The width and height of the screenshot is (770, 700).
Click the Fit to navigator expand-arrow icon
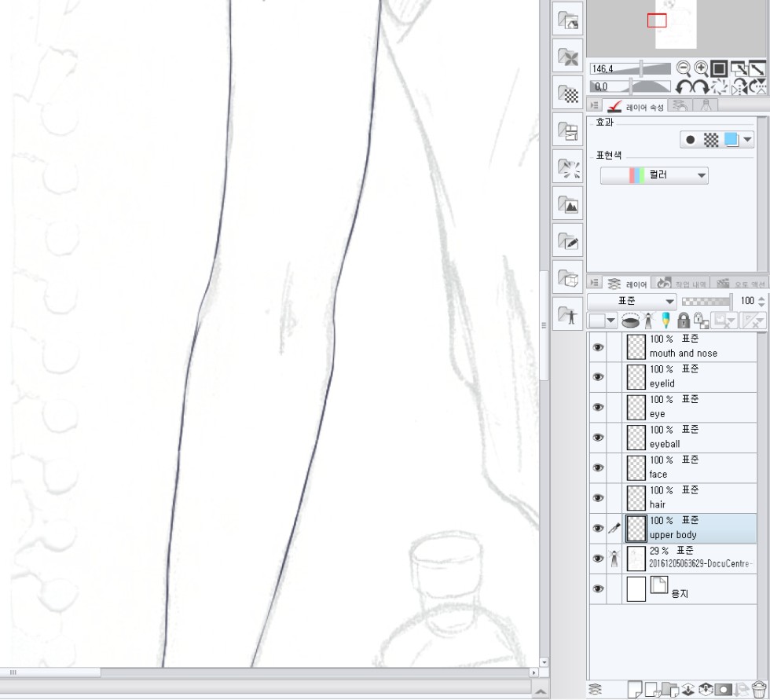pos(757,68)
